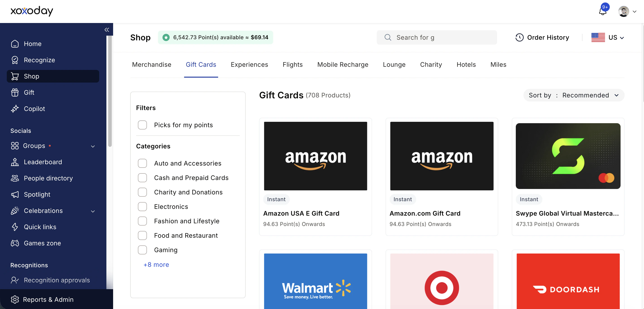
Task: Click the user profile avatar
Action: 624,11
